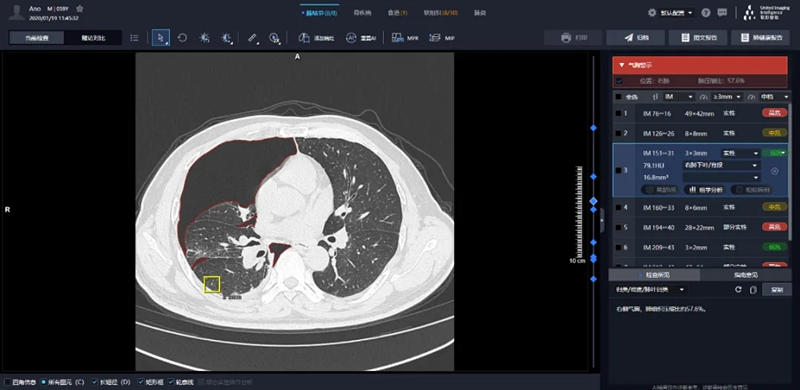Screen dimensions: 800x390
Task: Click the large diamond slice marker on scroll track
Action: [593, 202]
